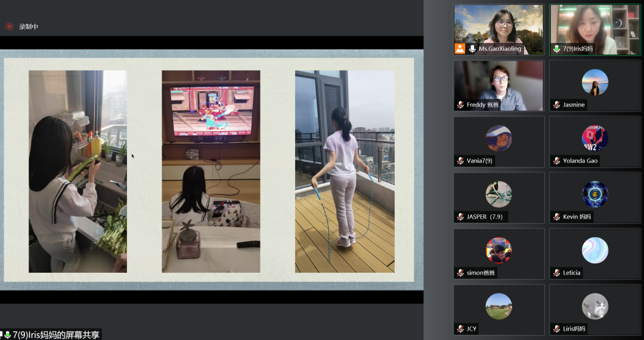
Task: Click the Yolanda Gao name label
Action: (x=580, y=161)
